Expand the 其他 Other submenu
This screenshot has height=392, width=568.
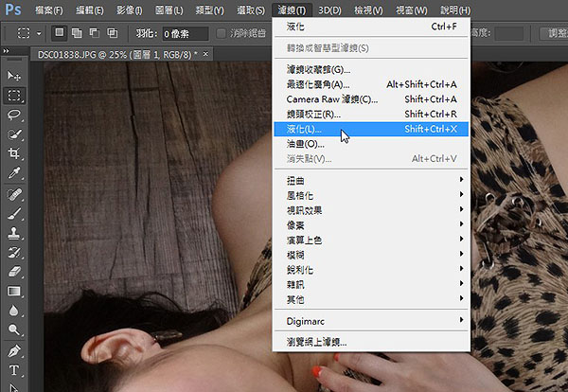pos(371,299)
